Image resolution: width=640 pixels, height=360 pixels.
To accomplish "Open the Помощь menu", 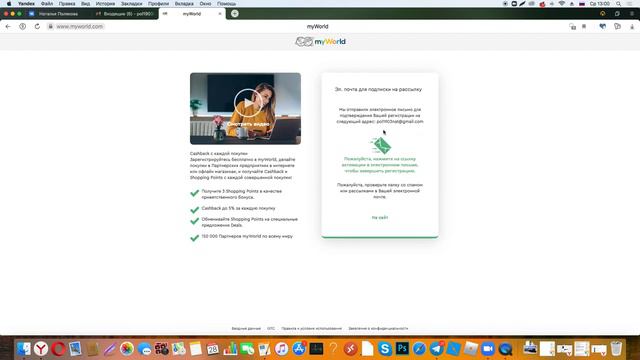I will point(227,4).
